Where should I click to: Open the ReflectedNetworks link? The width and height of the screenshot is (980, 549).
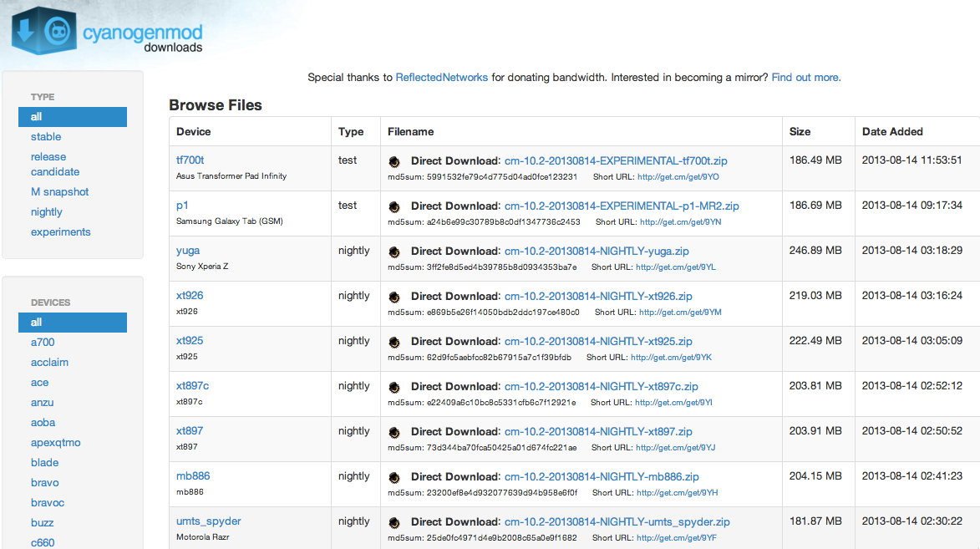(441, 78)
